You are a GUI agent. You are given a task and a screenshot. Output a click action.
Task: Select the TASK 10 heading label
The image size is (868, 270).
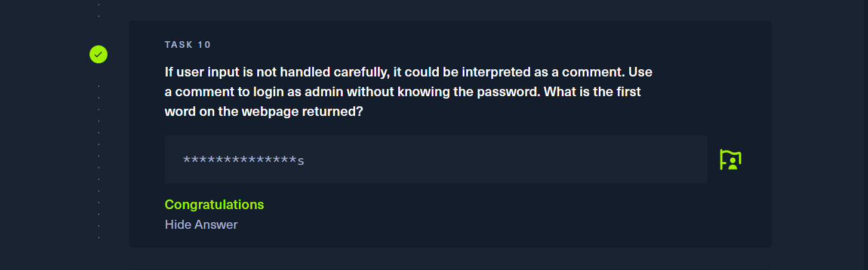(x=188, y=45)
